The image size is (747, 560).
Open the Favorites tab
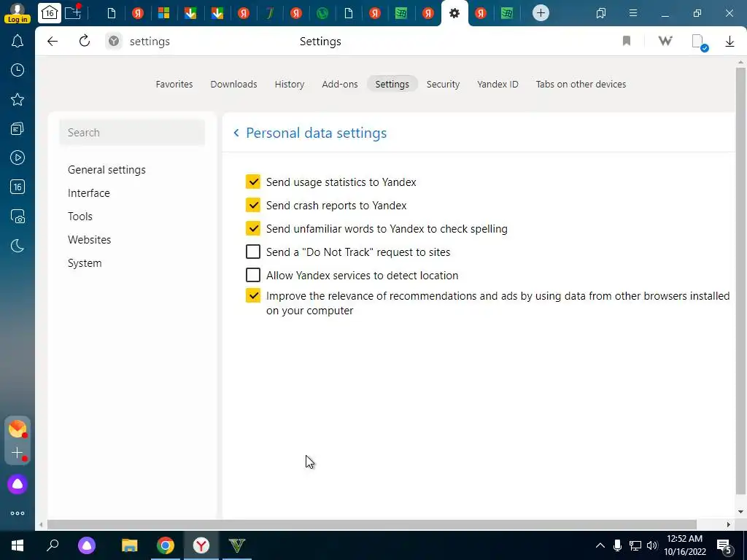coord(174,85)
